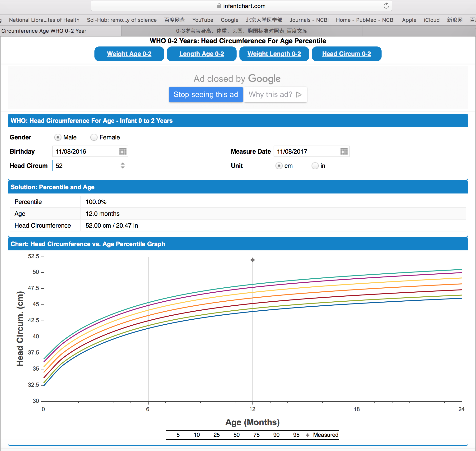
Task: Click the Head Circum stepper arrows
Action: (123, 166)
